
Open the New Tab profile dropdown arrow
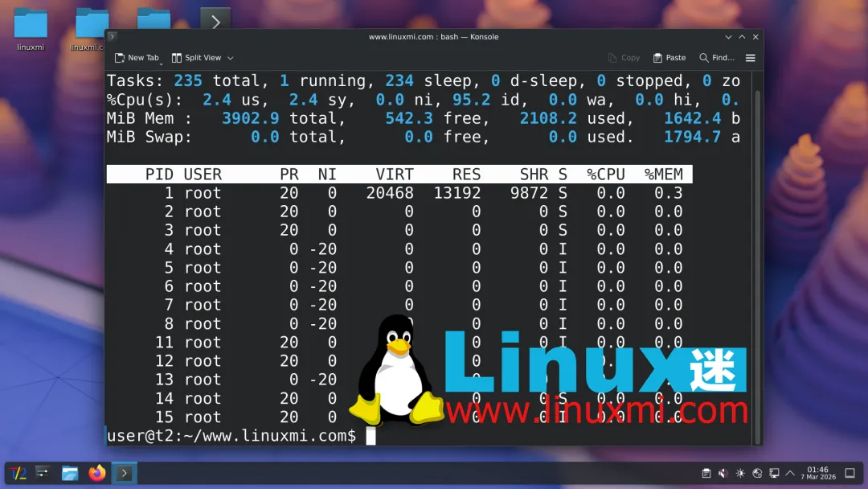[x=161, y=64]
